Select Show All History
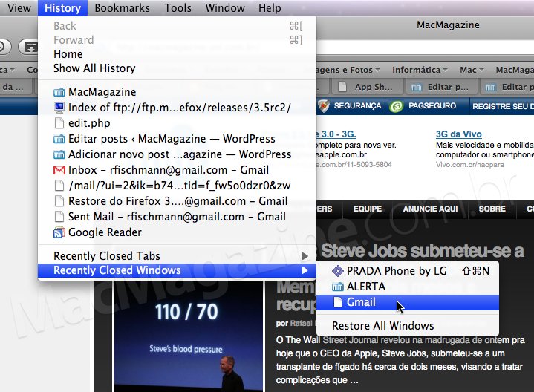534x392 pixels. (177, 68)
